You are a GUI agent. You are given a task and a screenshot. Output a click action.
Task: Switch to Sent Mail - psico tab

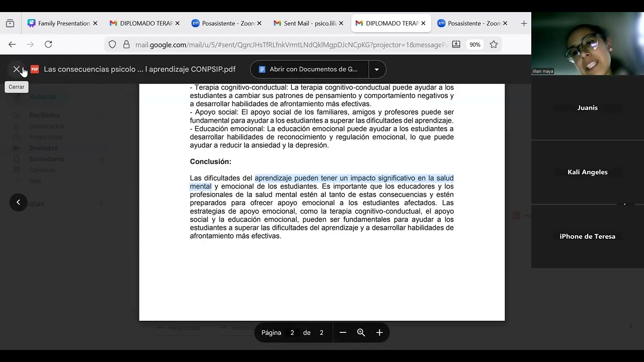[x=309, y=23]
